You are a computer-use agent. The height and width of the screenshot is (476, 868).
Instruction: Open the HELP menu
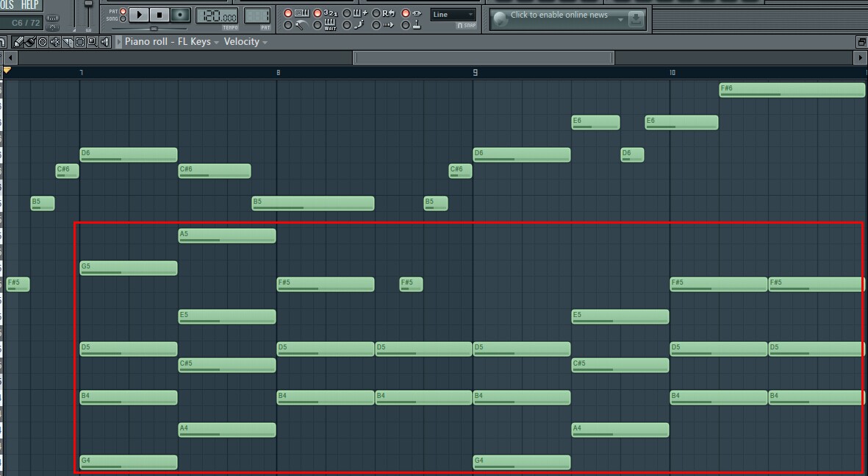(x=30, y=5)
